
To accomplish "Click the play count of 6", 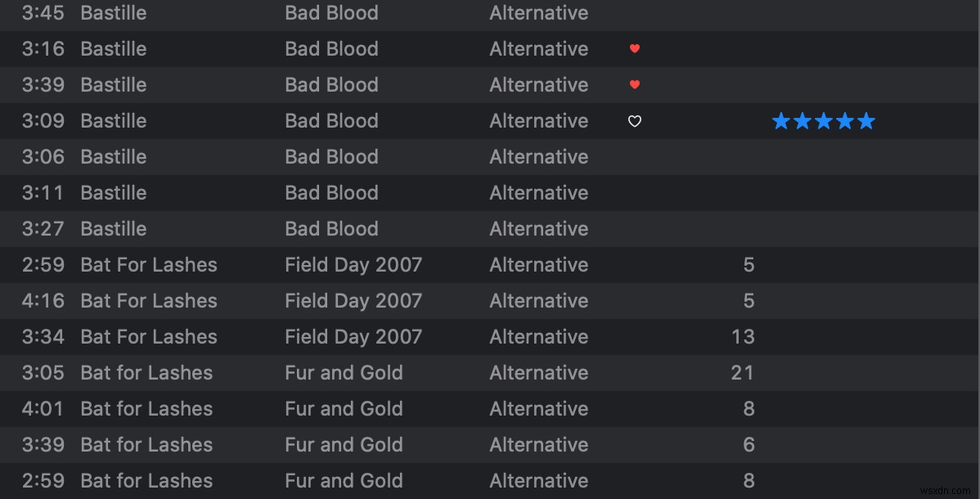I will (x=748, y=445).
